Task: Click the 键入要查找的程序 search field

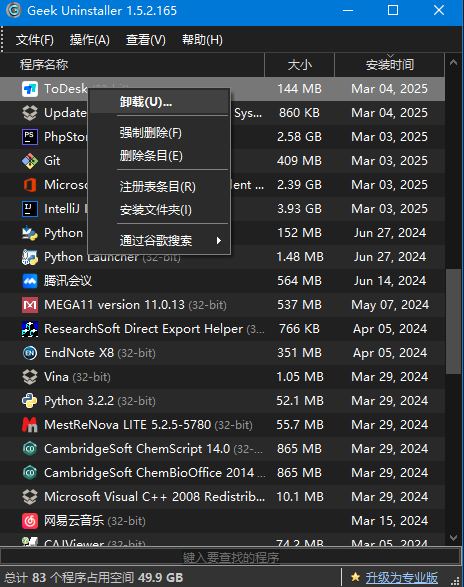Action: pyautogui.click(x=231, y=557)
